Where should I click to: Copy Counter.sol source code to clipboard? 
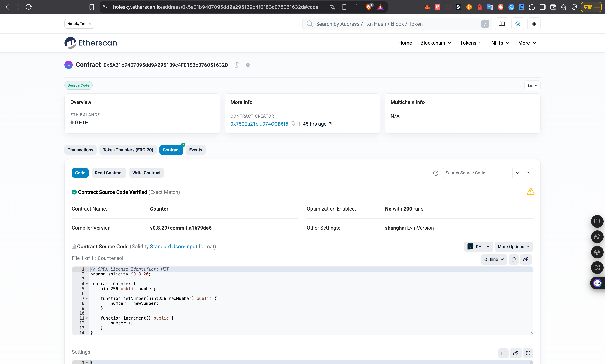pos(513,260)
